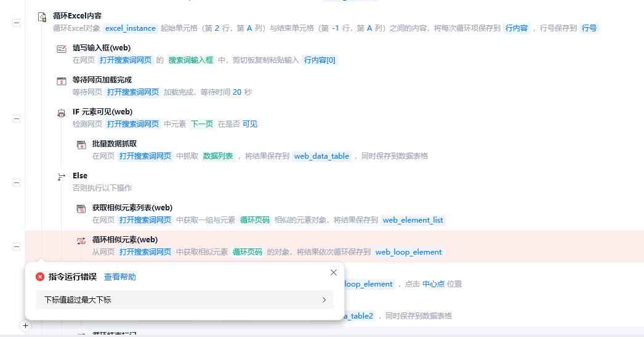The width and height of the screenshot is (644, 337).
Task: Click 循环页码 tag in 获取相似元素列表 step
Action: [255, 220]
